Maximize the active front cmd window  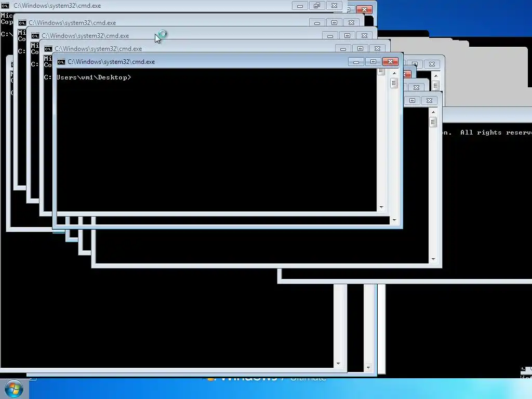coord(373,61)
